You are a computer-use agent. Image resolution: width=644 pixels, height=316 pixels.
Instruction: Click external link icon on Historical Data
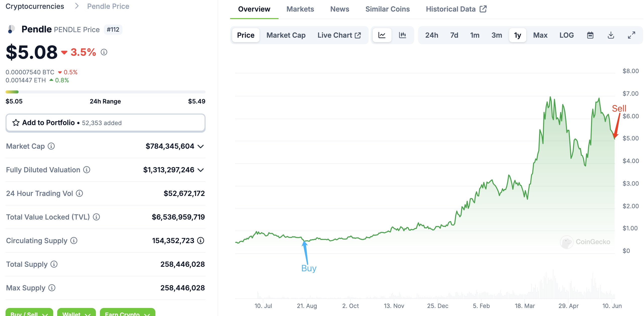tap(483, 9)
